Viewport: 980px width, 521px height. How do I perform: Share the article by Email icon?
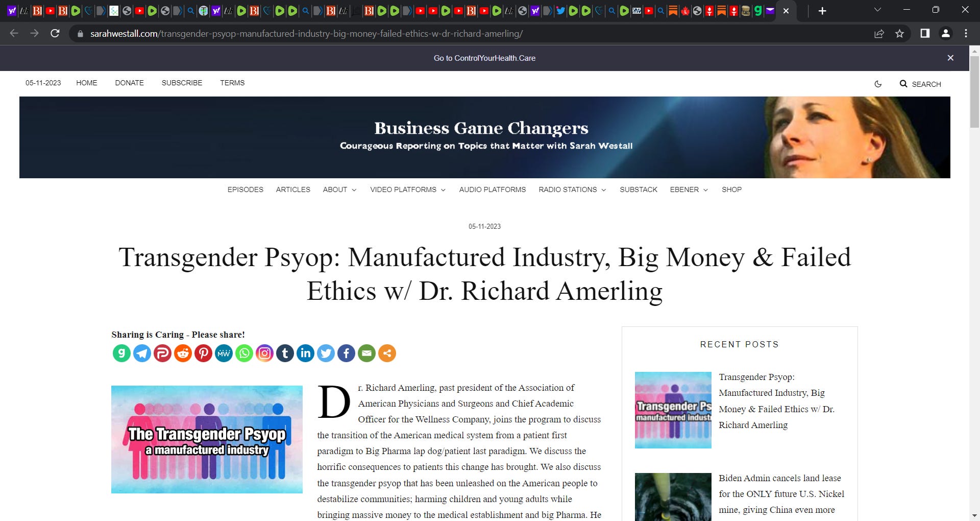click(366, 353)
